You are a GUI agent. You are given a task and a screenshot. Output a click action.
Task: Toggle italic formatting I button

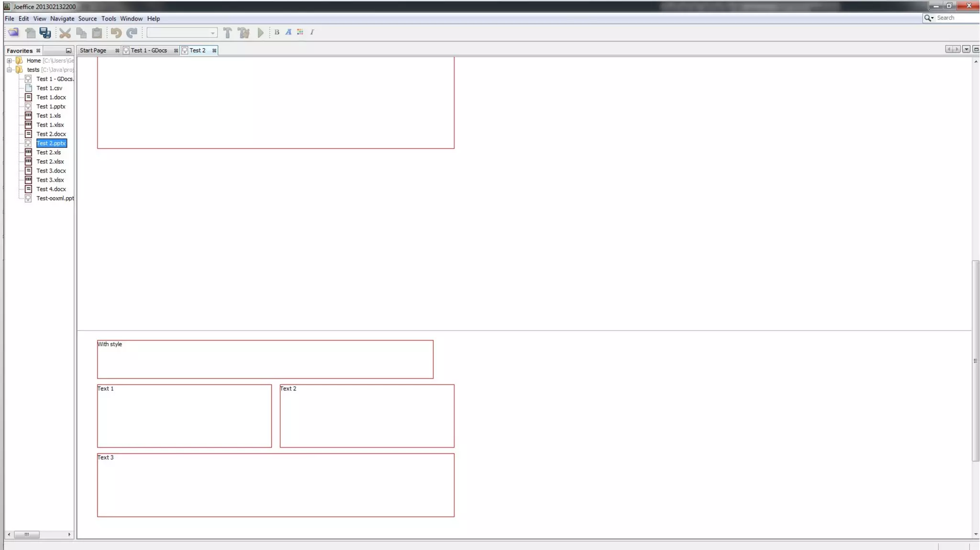[x=312, y=32]
